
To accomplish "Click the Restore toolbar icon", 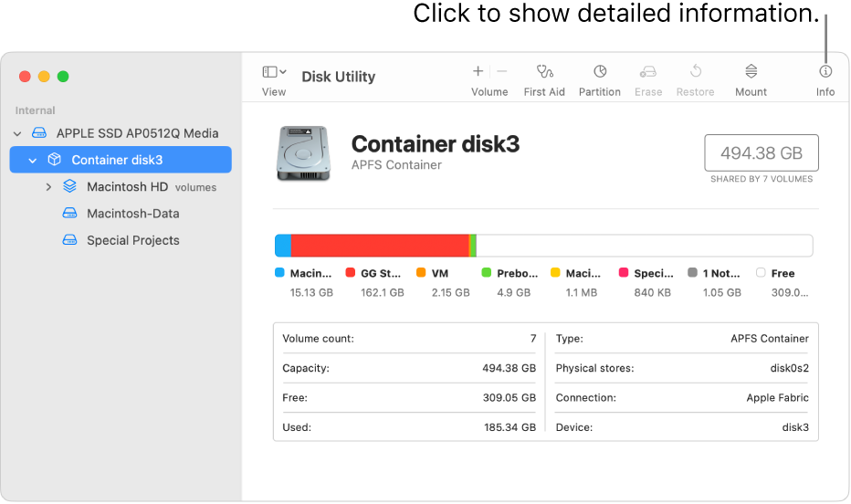I will click(696, 71).
